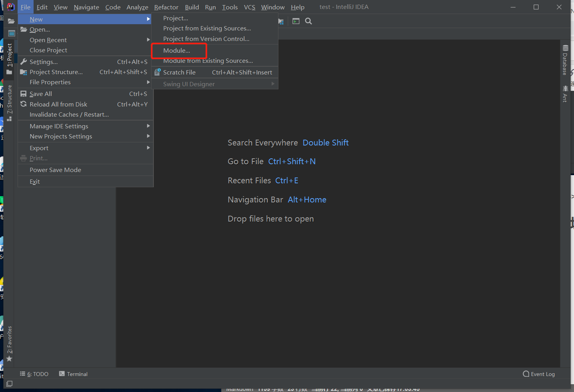This screenshot has height=392, width=574.
Task: Open the Window menu
Action: click(x=273, y=7)
